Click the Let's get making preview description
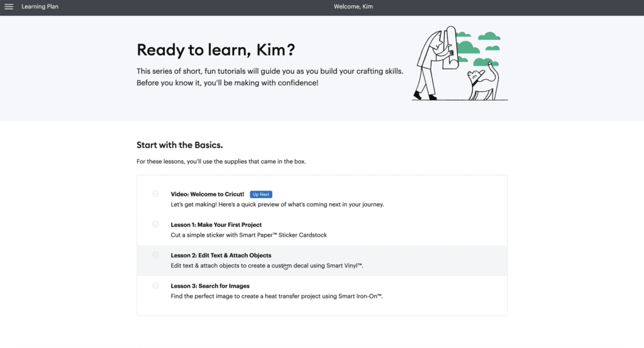This screenshot has width=644, height=348. tap(277, 205)
